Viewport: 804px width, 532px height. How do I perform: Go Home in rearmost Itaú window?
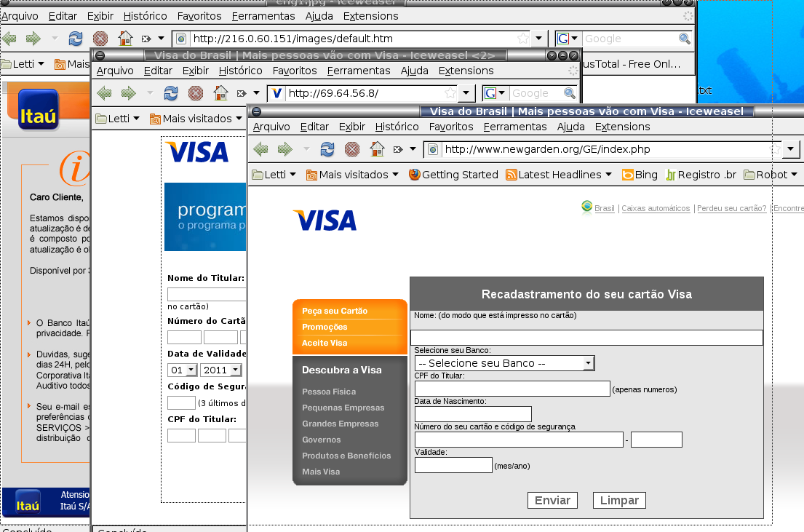pyautogui.click(x=125, y=39)
